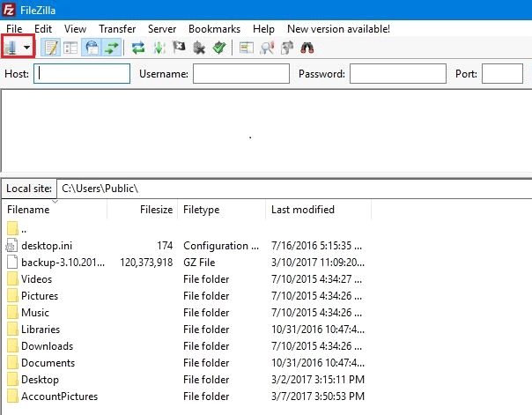Click the Configuration ... filetype cell
Image resolution: width=532 pixels, height=415 pixels.
[x=221, y=246]
